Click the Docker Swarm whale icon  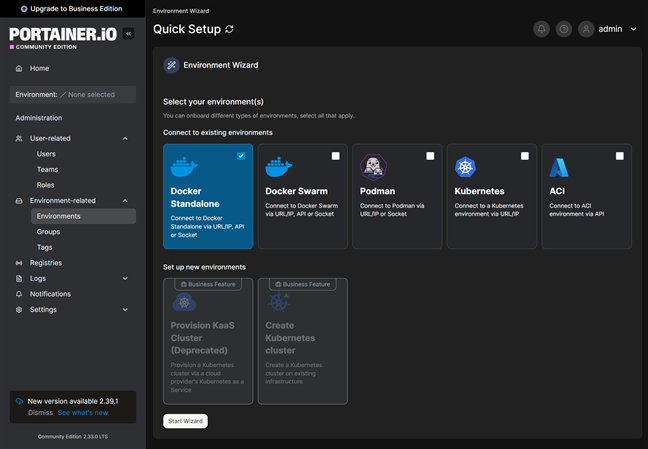pyautogui.click(x=279, y=167)
